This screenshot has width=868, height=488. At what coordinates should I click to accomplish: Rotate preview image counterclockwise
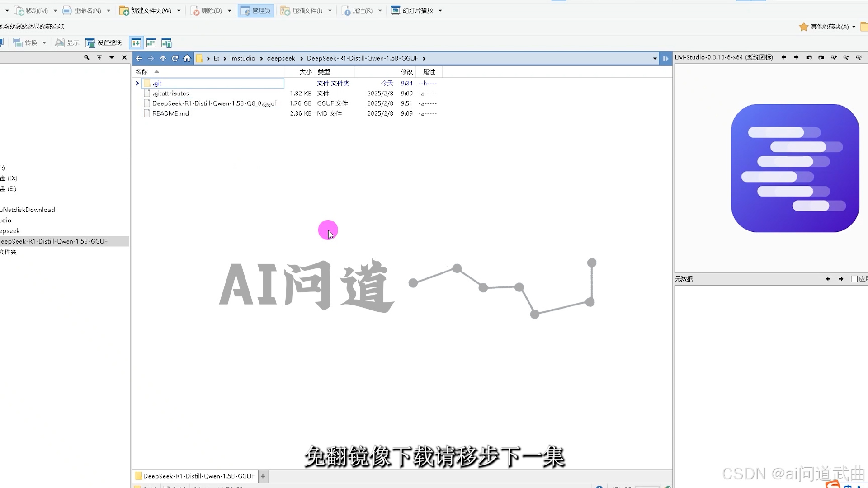pyautogui.click(x=809, y=57)
